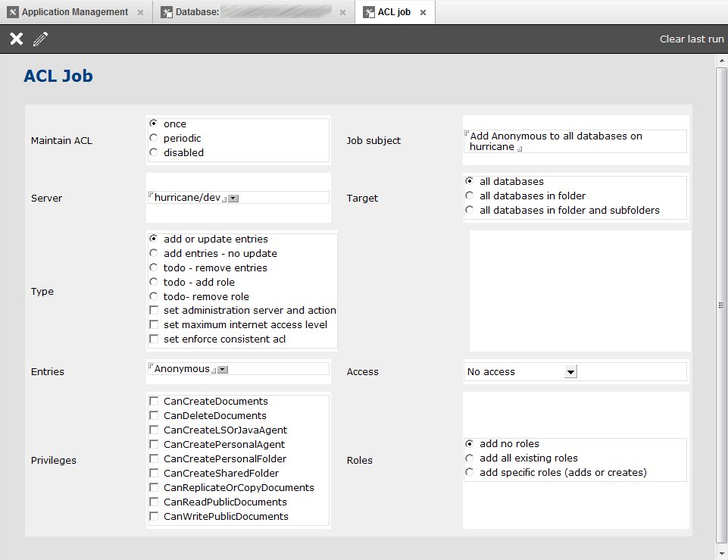Click the X close icon in toolbar
The image size is (728, 560).
click(16, 39)
